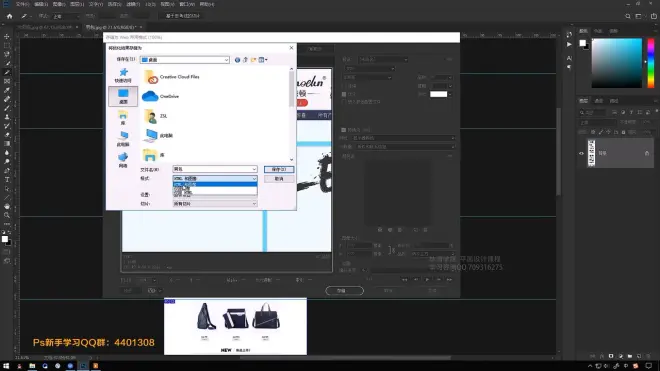The height and width of the screenshot is (371, 660).
Task: Click the search icon at top right
Action: pos(628,16)
